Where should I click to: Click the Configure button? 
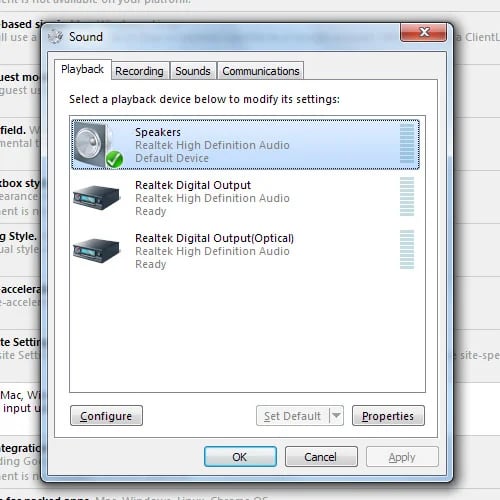tap(106, 416)
